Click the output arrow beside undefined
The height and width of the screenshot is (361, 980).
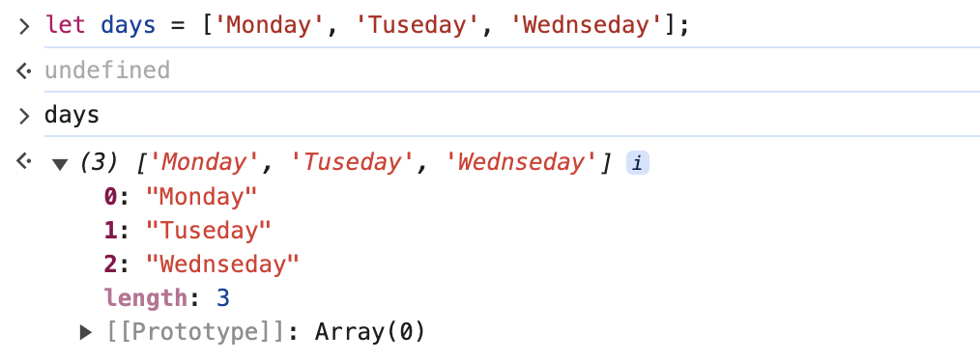click(24, 71)
